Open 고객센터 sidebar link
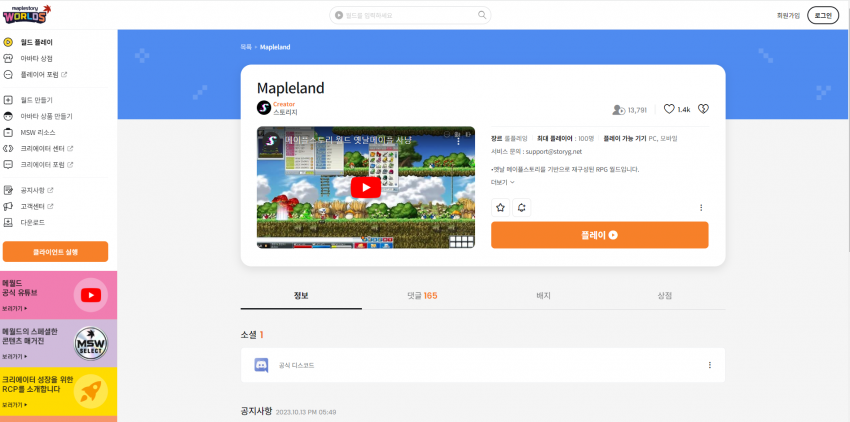The image size is (850, 422). (36, 207)
